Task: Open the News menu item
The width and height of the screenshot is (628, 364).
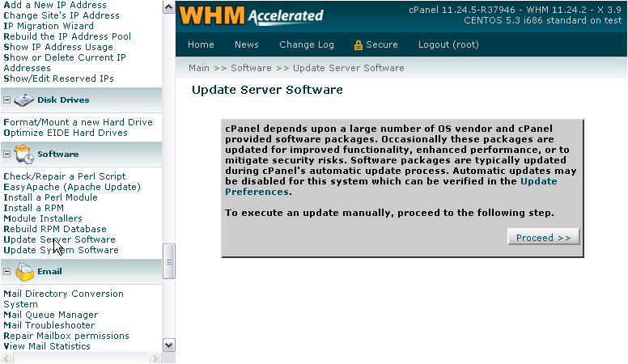Action: coord(247,44)
